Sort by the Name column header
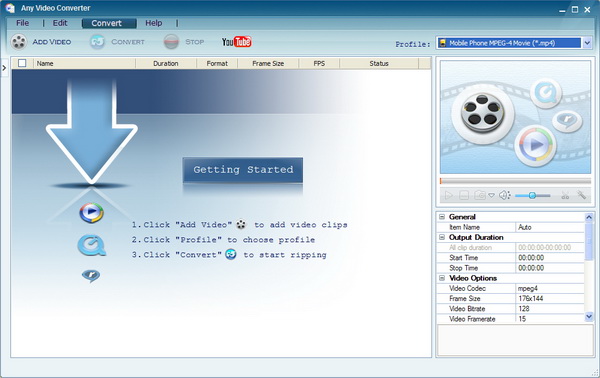Image resolution: width=600 pixels, height=378 pixels. (84, 64)
